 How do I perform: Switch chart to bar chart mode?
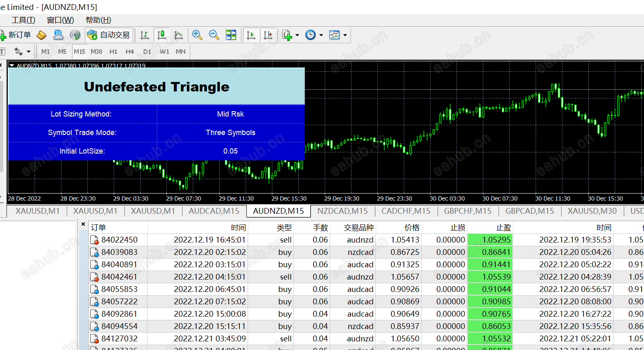144,35
